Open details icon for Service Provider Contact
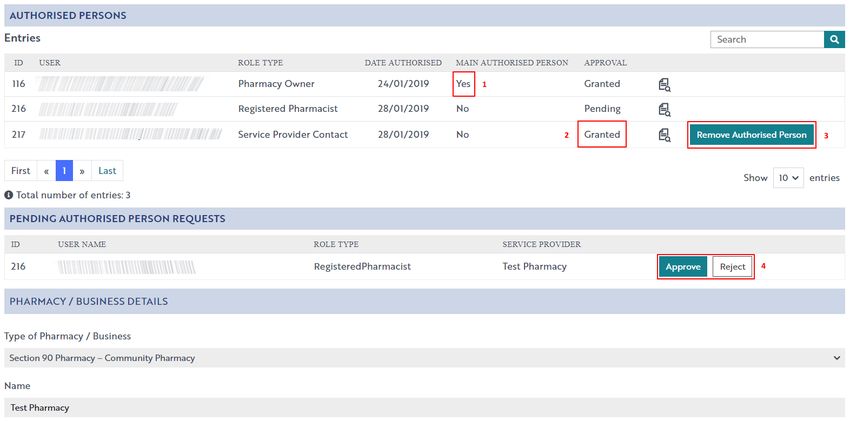Viewport: 850px width, 421px height. tap(665, 135)
